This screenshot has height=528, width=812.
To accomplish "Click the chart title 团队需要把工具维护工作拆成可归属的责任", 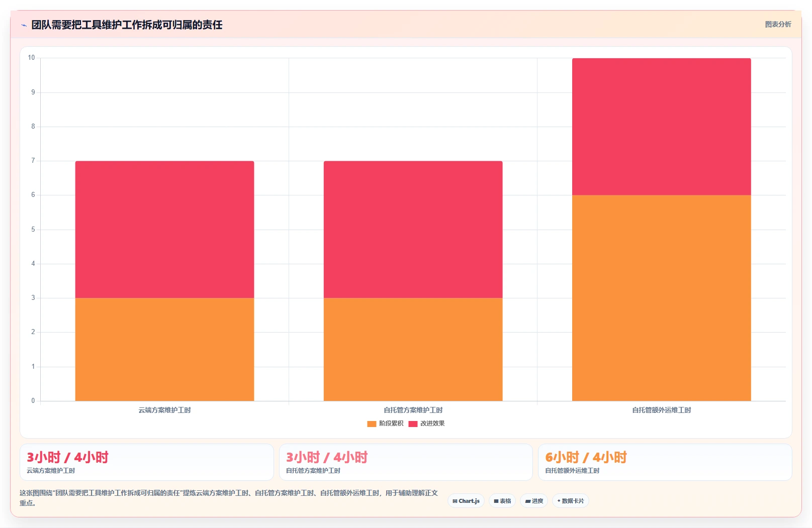I will pos(127,25).
